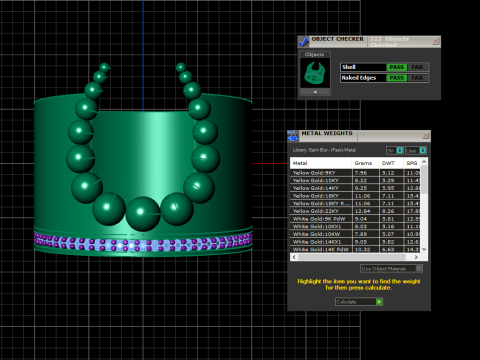Click the metal table scroll up arrow
This screenshot has height=360, width=480.
tap(424, 162)
